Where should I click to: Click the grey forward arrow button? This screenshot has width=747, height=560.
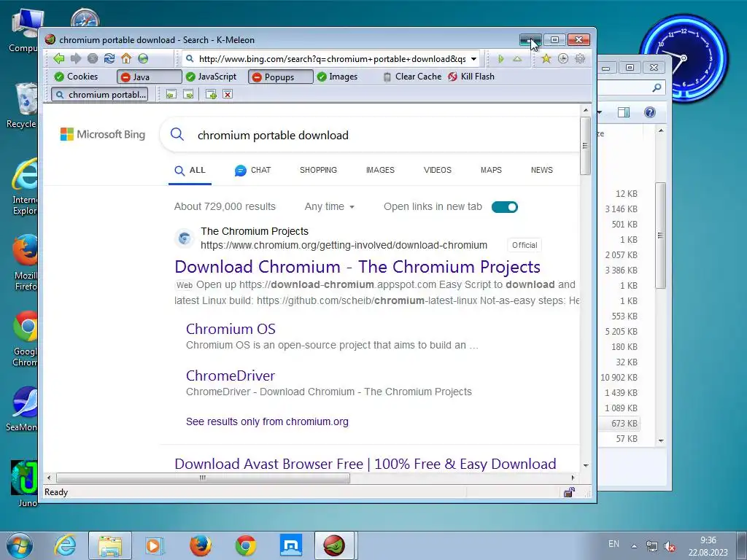click(x=76, y=58)
